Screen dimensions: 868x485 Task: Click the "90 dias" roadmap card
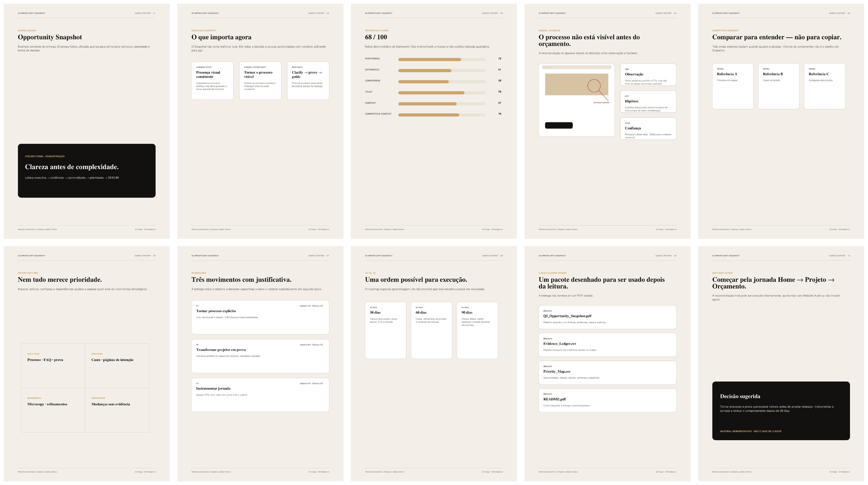(477, 330)
